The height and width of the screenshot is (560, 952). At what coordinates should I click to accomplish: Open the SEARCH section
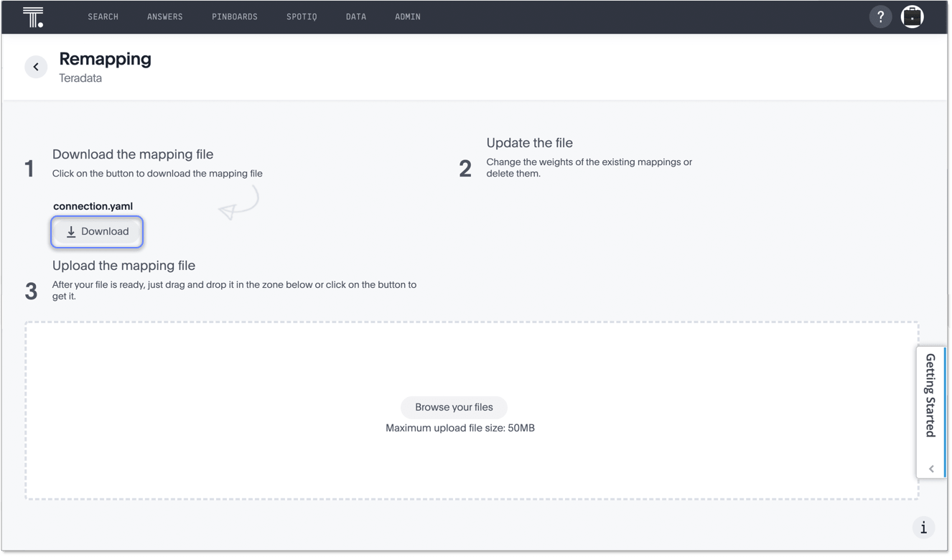(103, 16)
